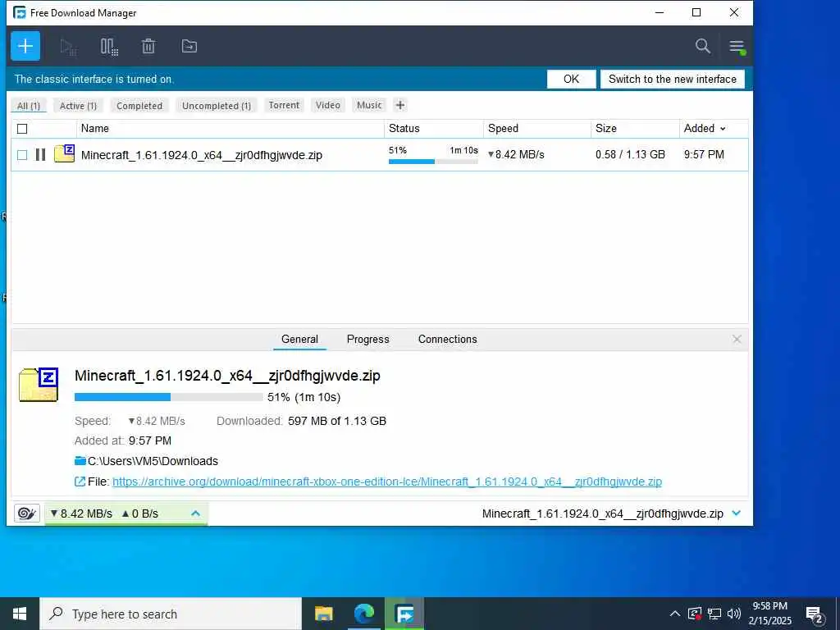Viewport: 840px width, 630px height.
Task: Pause the Minecraft zip download
Action: pyautogui.click(x=40, y=155)
